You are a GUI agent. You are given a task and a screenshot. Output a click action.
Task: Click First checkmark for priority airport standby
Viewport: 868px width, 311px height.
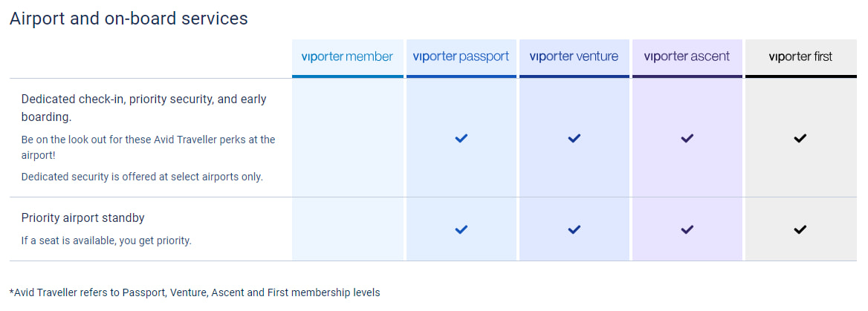[800, 229]
